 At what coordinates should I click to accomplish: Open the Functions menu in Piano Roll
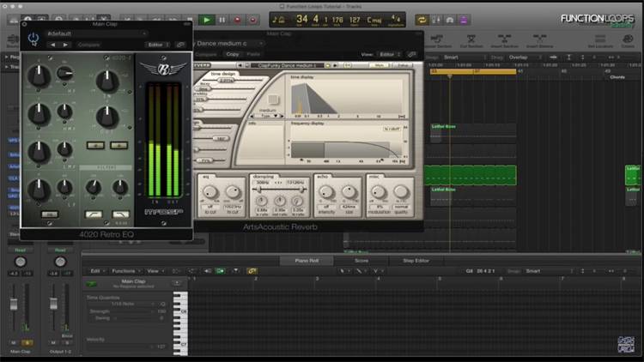click(125, 270)
